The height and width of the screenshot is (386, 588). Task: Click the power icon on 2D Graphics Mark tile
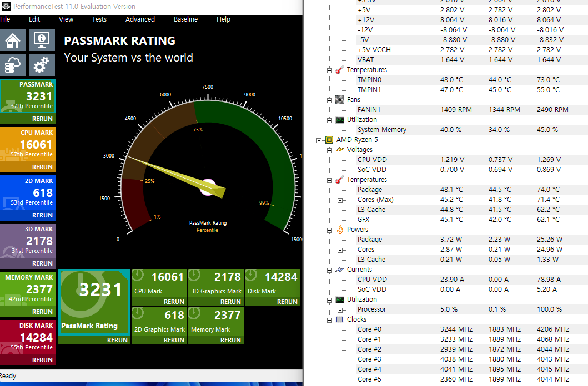click(138, 313)
